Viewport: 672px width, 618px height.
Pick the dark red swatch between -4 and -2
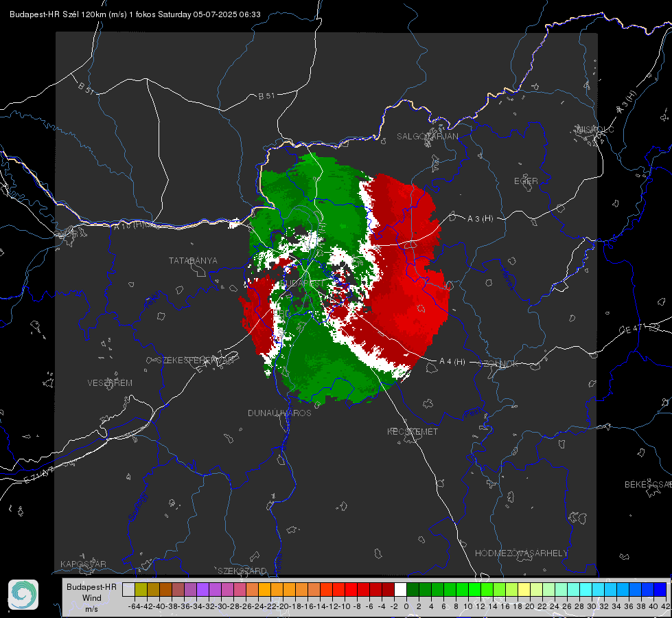pyautogui.click(x=388, y=590)
